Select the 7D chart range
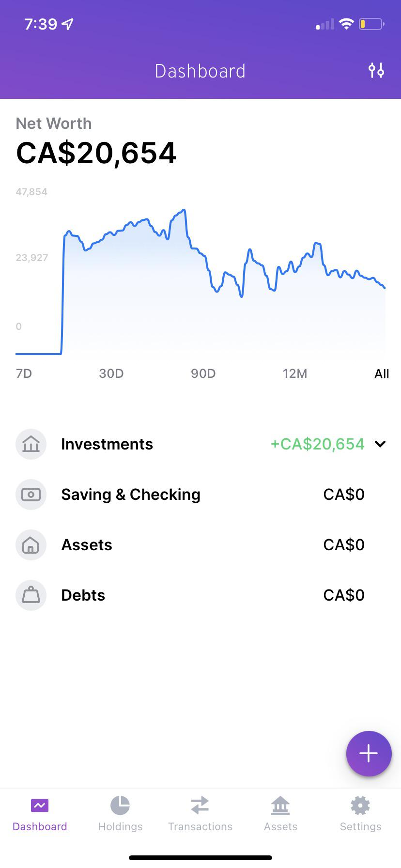 (x=24, y=373)
